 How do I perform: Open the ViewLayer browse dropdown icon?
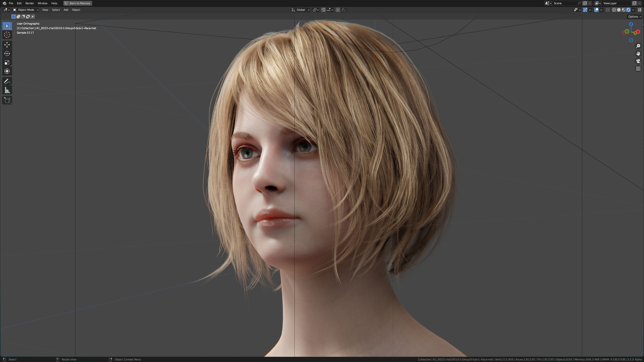click(598, 3)
